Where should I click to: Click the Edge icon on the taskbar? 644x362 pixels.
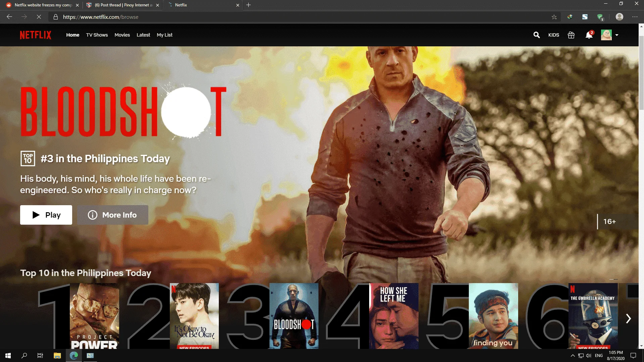(x=74, y=356)
